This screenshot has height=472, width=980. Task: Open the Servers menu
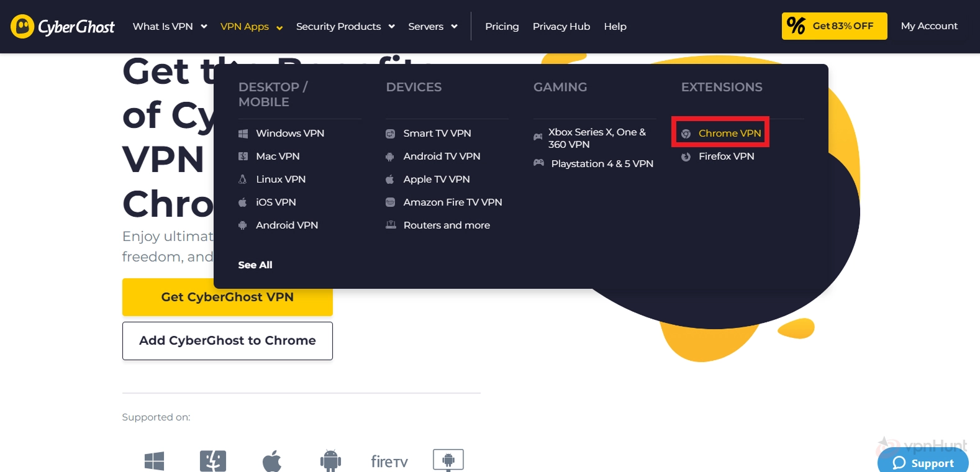[426, 26]
